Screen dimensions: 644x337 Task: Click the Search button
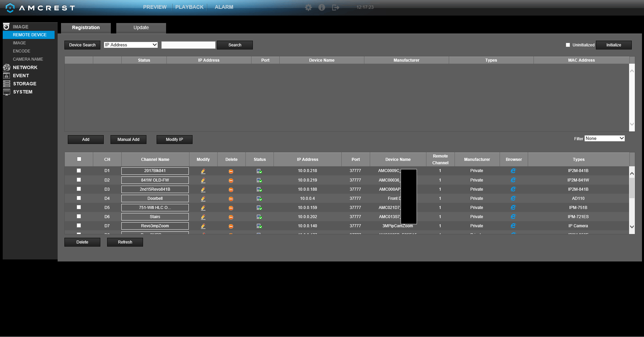235,45
